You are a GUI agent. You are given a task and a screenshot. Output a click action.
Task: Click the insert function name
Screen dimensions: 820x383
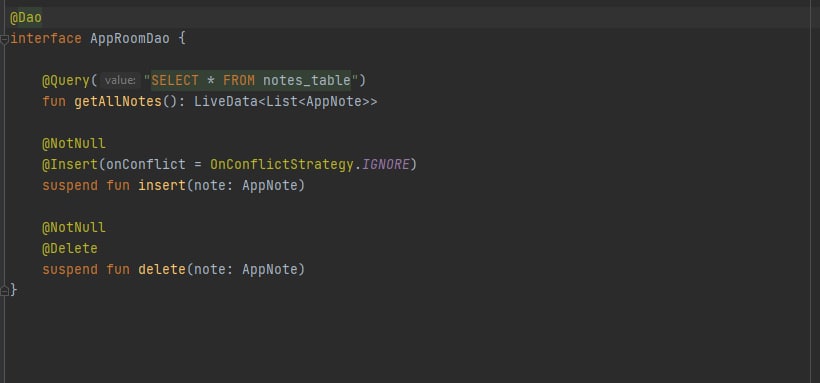click(x=162, y=185)
